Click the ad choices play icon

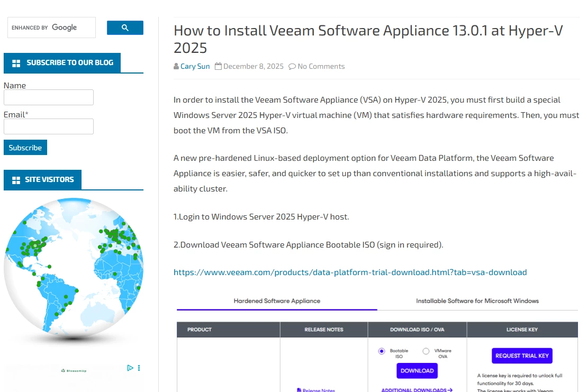[130, 368]
